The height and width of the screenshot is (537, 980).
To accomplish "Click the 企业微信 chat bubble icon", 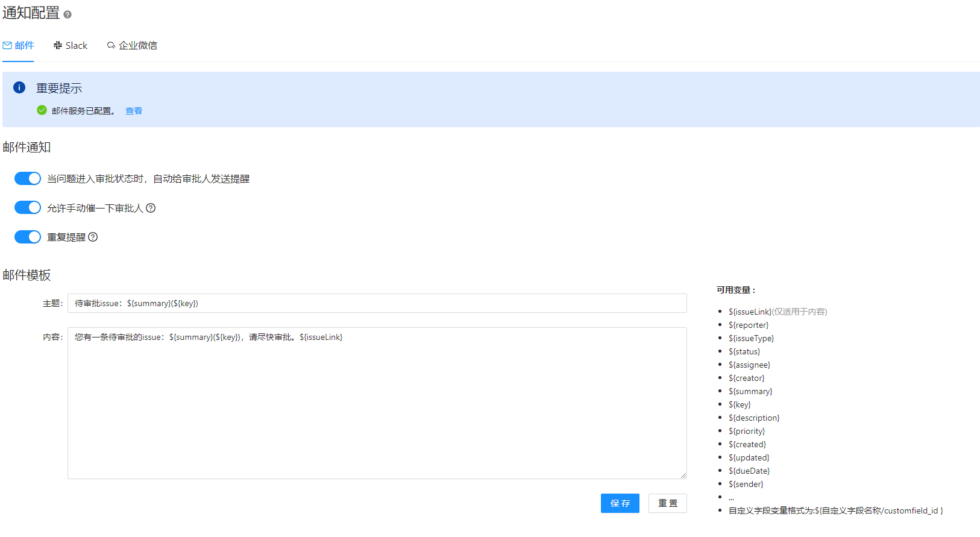I will click(x=111, y=45).
